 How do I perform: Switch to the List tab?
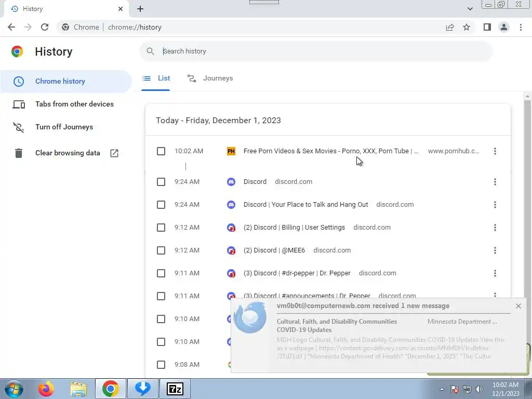156,78
